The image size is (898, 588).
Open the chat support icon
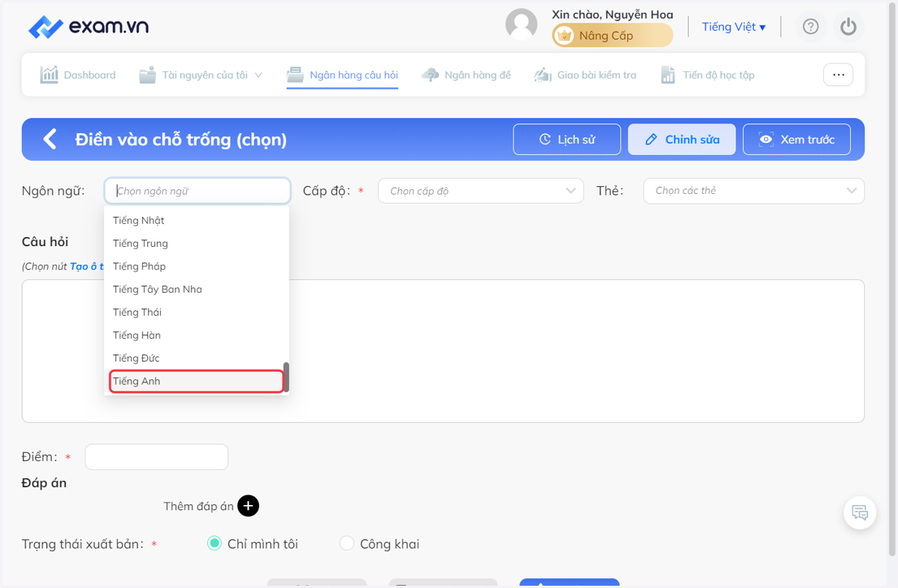click(x=860, y=513)
